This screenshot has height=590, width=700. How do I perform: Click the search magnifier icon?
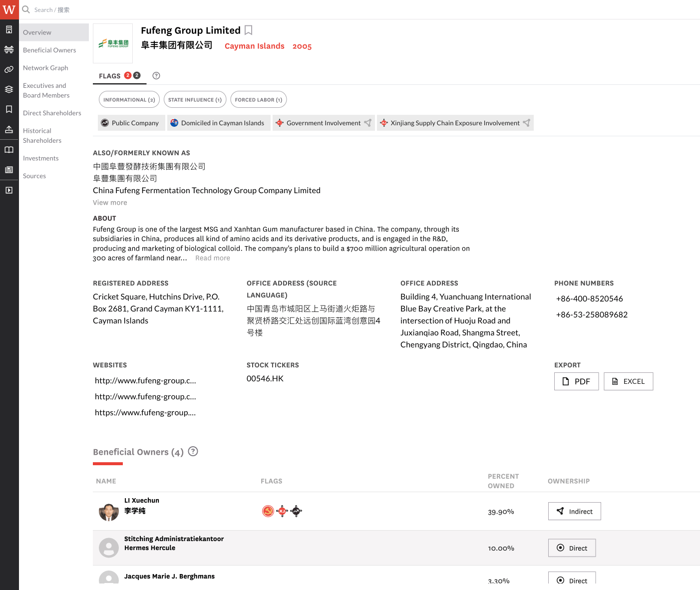pos(26,9)
